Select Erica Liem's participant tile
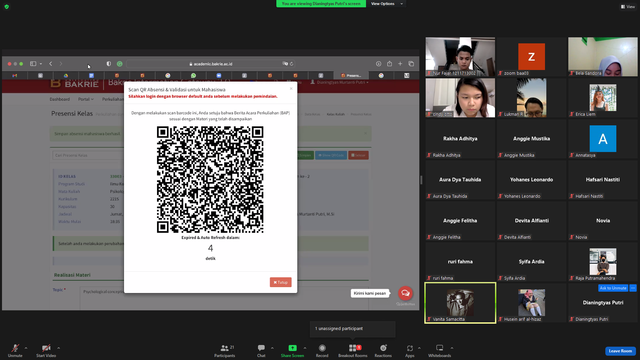 603,98
